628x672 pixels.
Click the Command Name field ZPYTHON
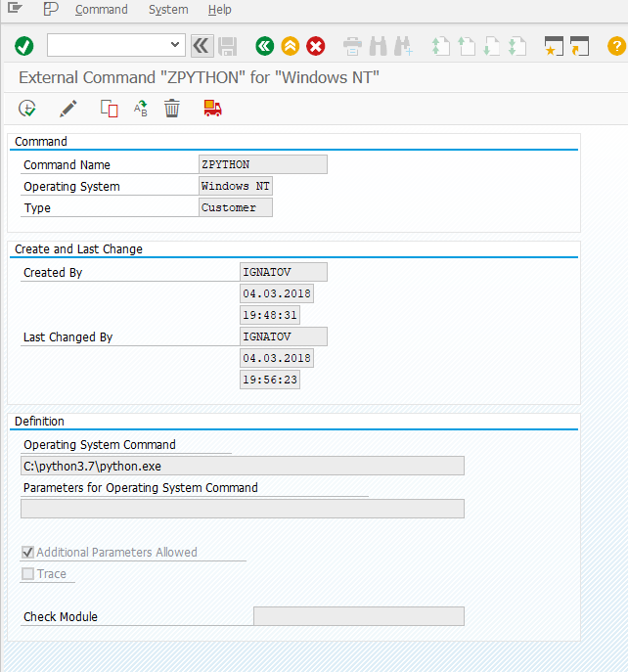coord(263,164)
